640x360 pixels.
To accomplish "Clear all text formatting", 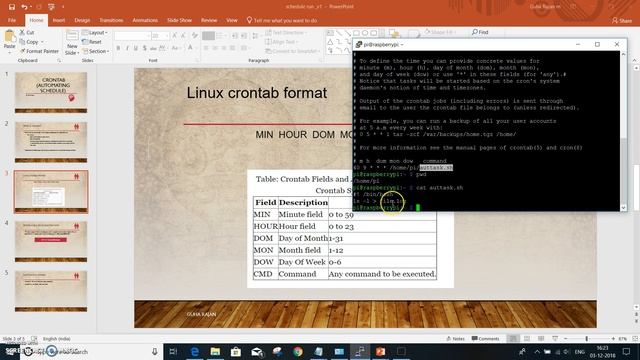I will tap(195, 36).
